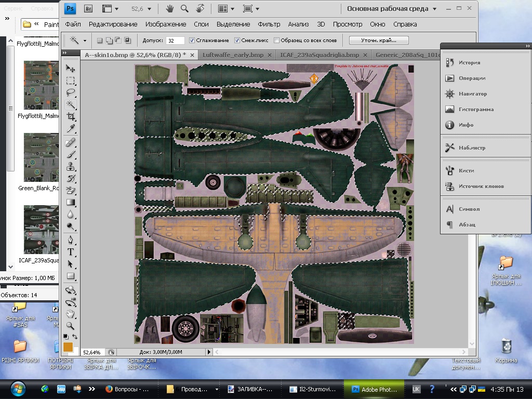Select the Eyedropper tool

click(71, 129)
